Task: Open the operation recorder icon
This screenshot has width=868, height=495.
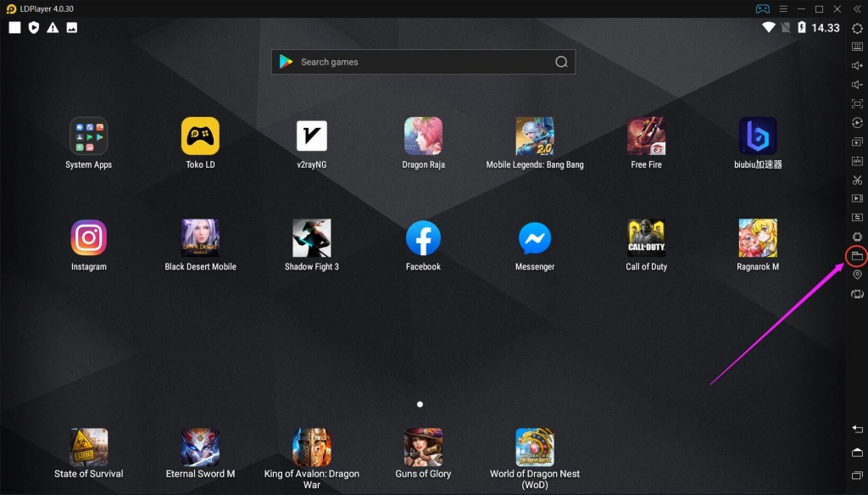Action: (x=857, y=122)
